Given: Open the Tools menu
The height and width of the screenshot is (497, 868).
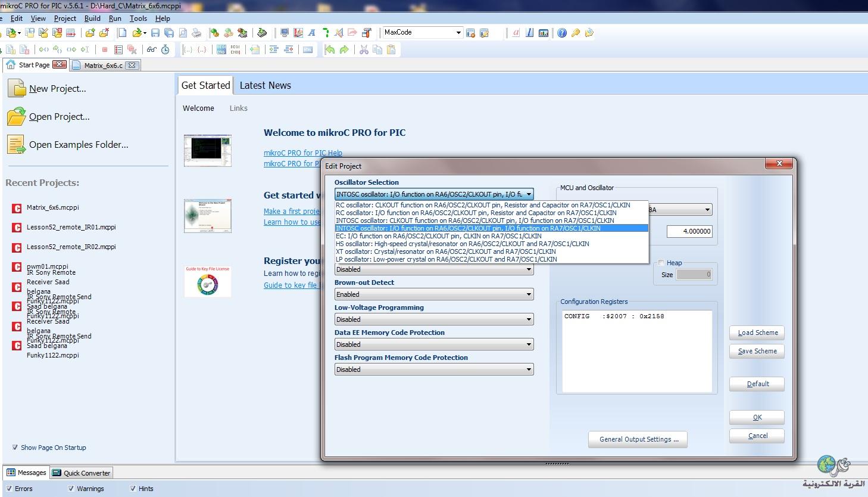Looking at the screenshot, I should tap(138, 18).
